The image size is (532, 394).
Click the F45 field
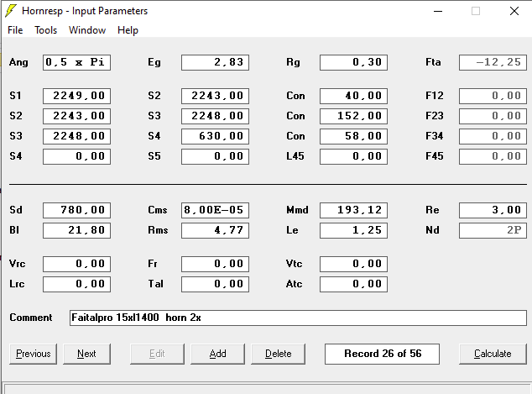pos(493,156)
